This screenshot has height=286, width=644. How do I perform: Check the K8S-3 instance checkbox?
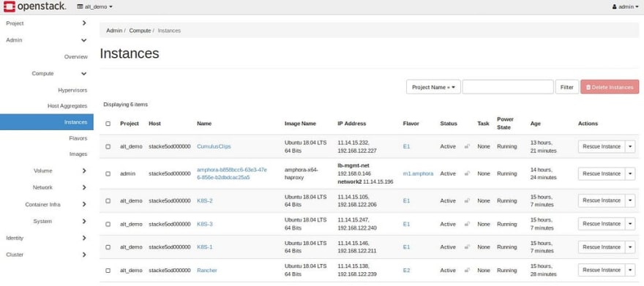[108, 224]
